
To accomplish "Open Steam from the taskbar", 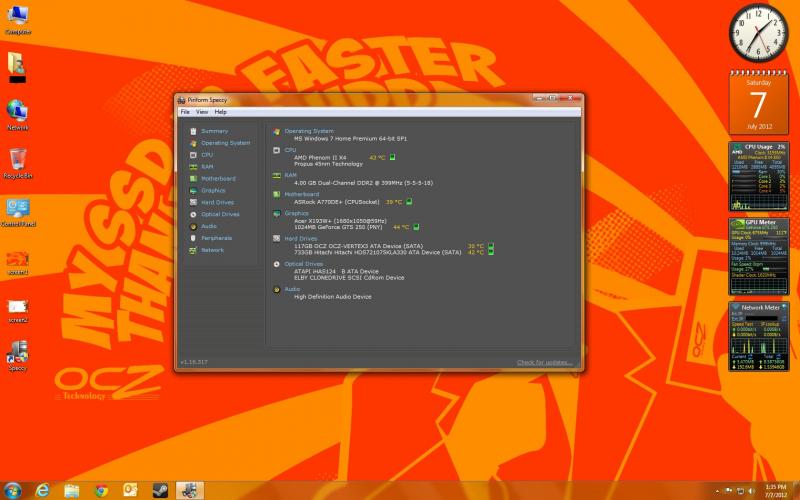I will point(160,491).
